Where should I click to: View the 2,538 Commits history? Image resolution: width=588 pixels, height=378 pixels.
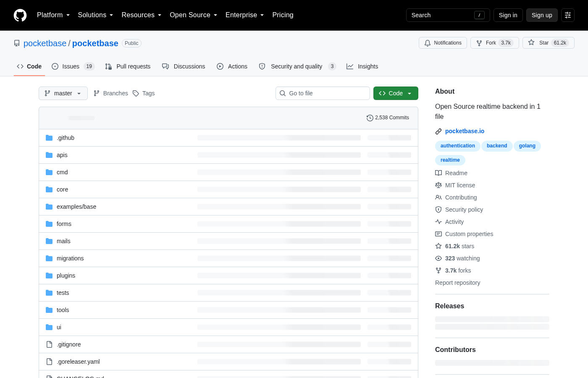coord(388,118)
